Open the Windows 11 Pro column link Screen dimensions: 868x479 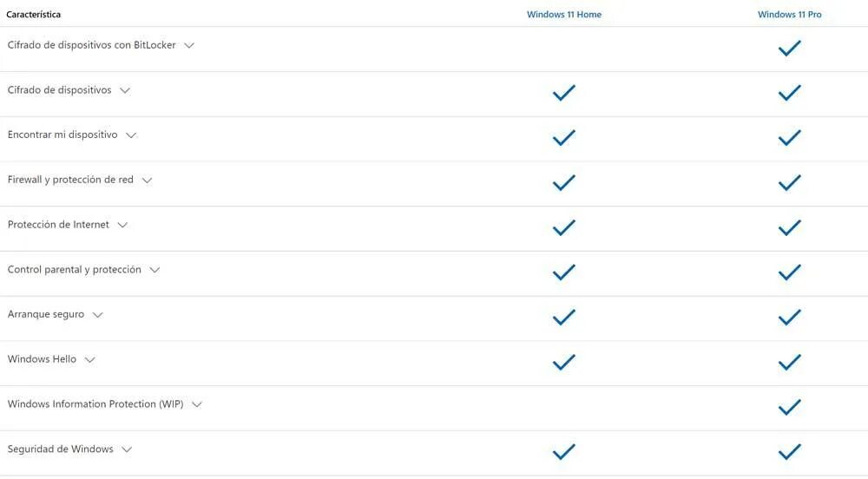pos(789,15)
